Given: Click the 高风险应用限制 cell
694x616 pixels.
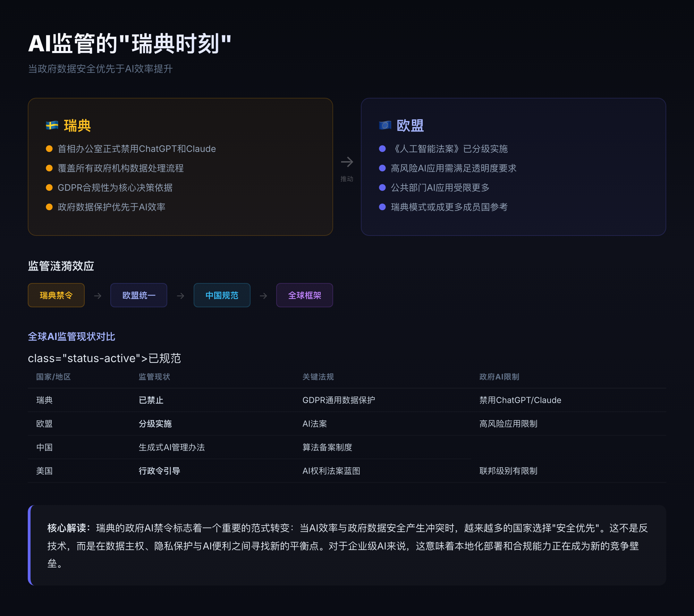Looking at the screenshot, I should tap(508, 423).
